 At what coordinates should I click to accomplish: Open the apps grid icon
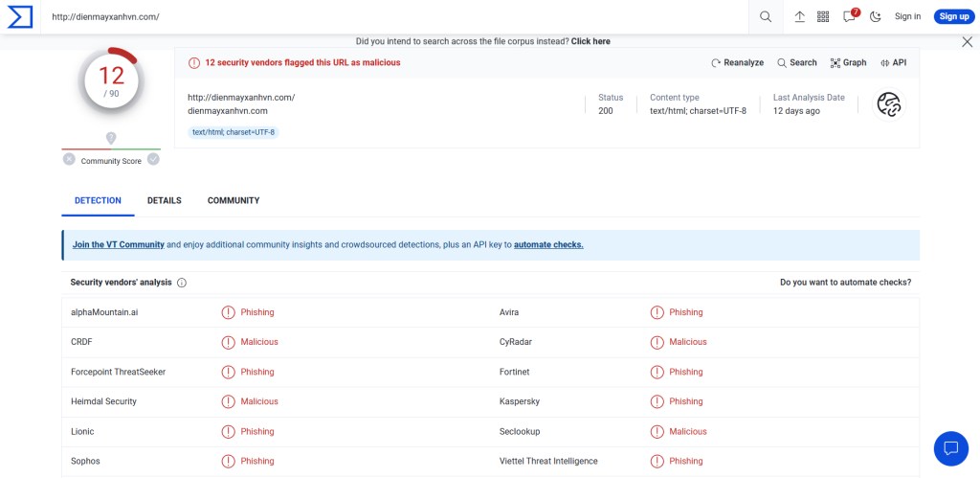[x=823, y=17]
